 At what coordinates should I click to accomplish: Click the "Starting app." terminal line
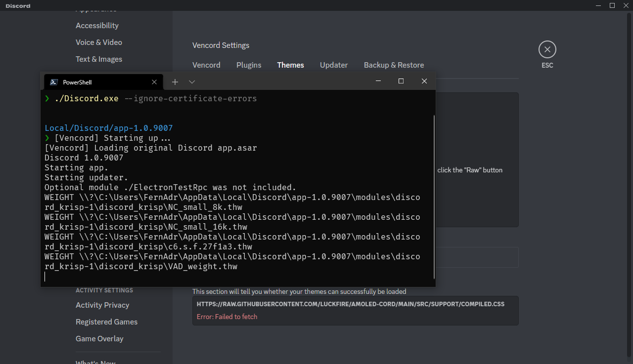point(77,167)
